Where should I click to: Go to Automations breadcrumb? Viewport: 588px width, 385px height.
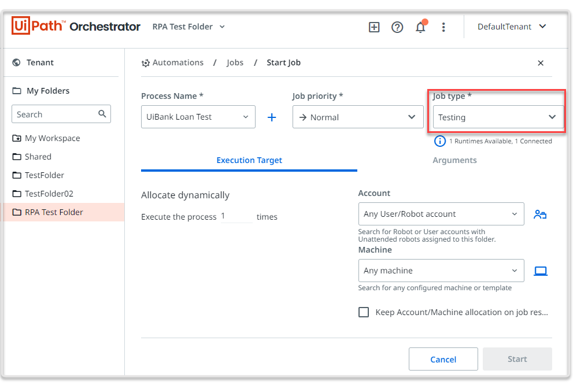point(177,62)
